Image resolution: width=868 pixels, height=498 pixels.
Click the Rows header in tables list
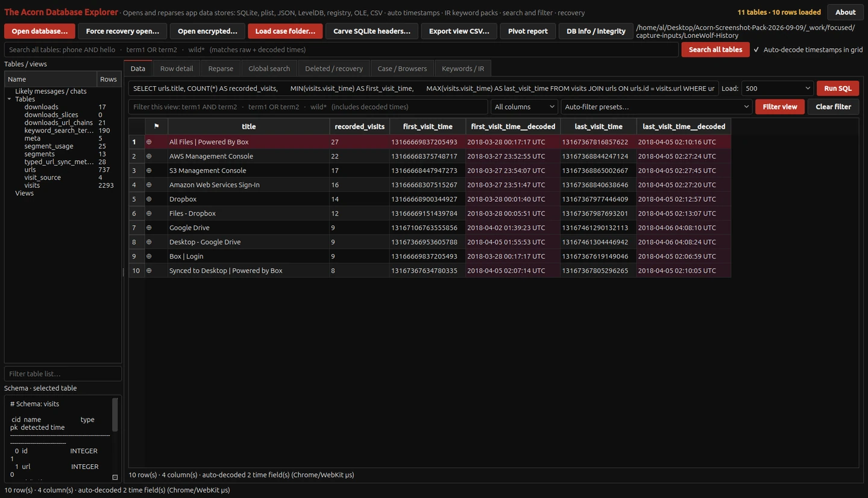coord(108,79)
